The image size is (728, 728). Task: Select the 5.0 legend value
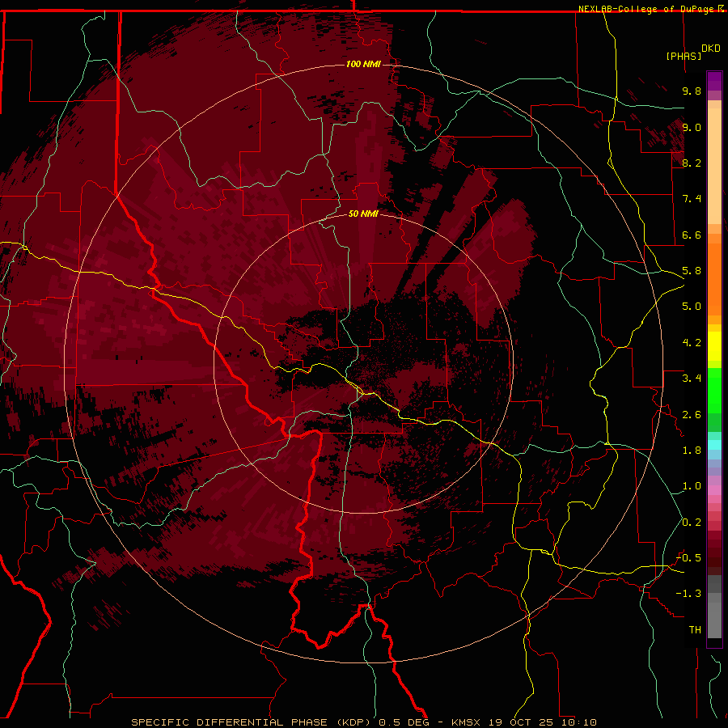(x=692, y=307)
